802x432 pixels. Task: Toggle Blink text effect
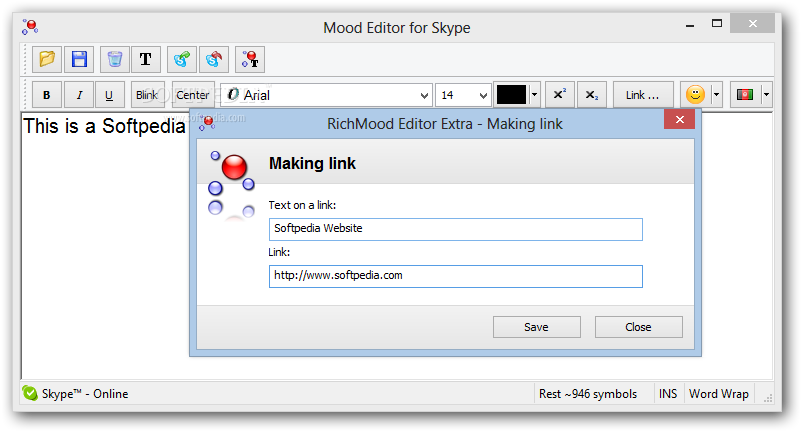(147, 95)
